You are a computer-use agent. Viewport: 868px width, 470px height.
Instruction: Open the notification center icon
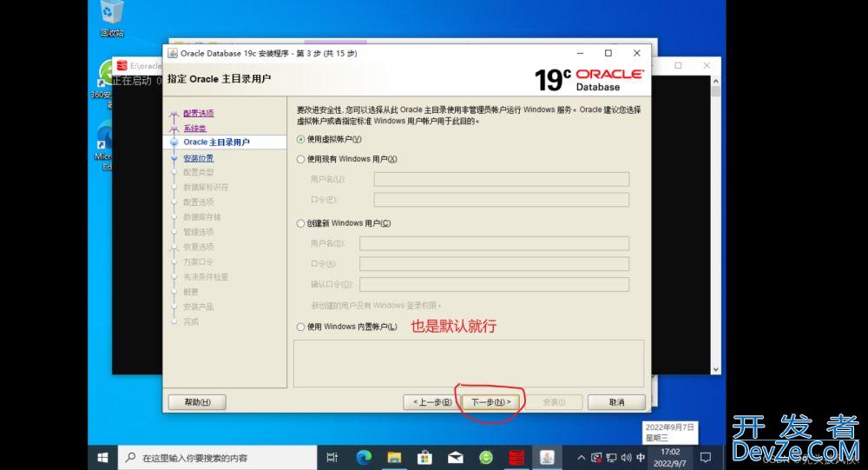[705, 458]
